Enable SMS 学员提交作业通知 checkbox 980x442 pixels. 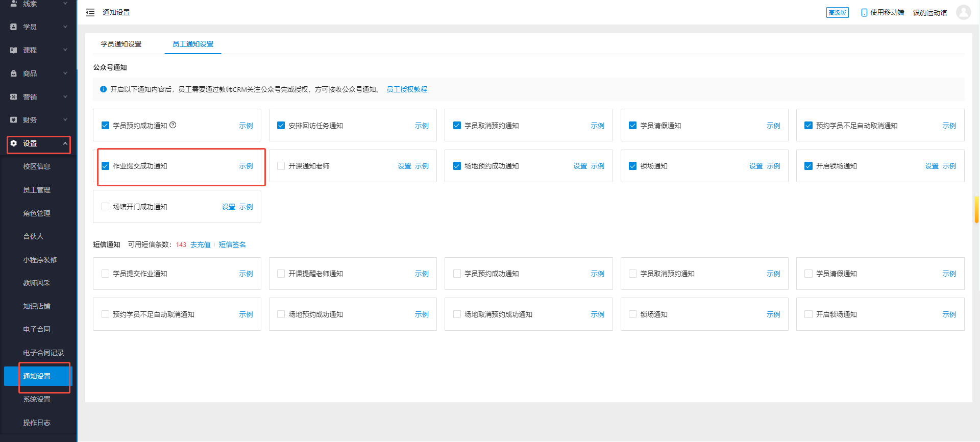[x=105, y=274]
